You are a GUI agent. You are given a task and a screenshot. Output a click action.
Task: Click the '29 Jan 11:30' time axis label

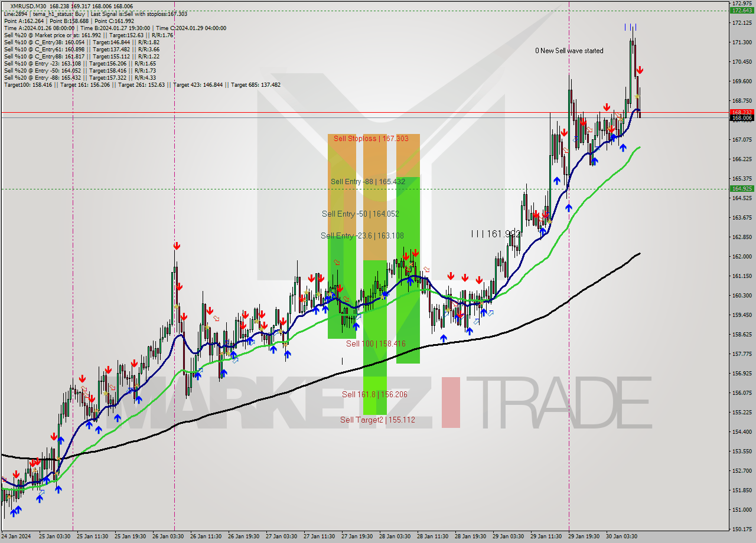click(546, 537)
